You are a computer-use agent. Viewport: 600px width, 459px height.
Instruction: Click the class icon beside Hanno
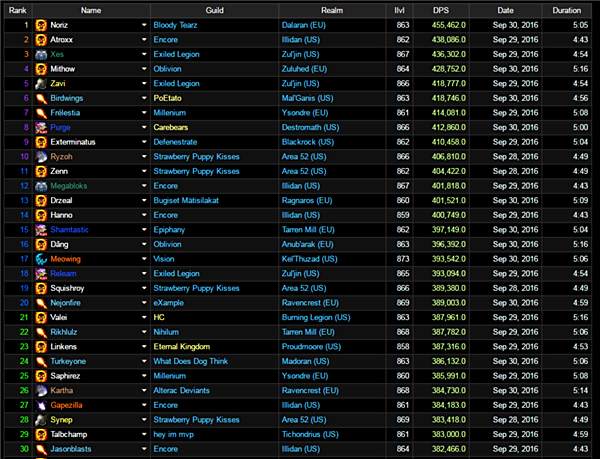point(41,215)
